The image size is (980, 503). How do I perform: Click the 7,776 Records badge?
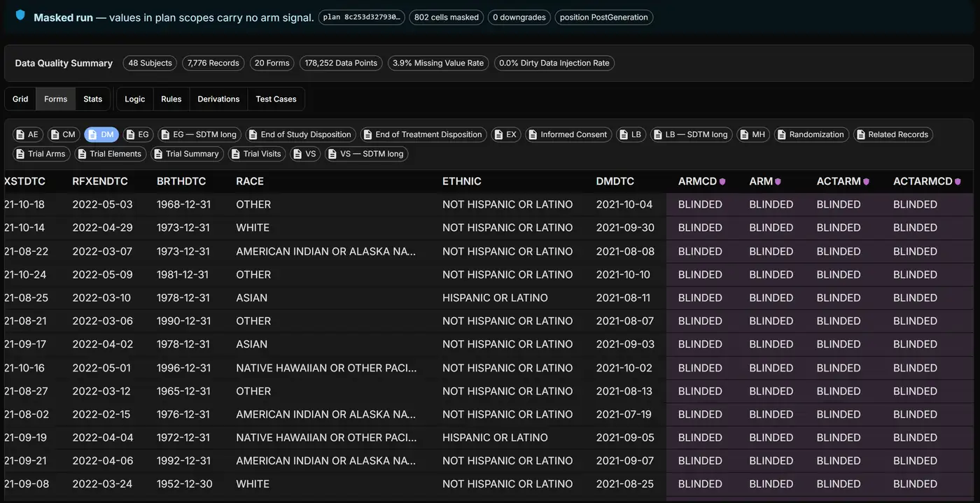213,63
